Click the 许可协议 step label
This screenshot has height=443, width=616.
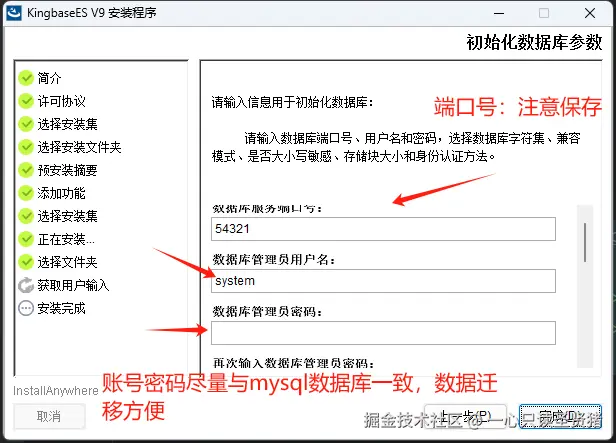pyautogui.click(x=62, y=101)
